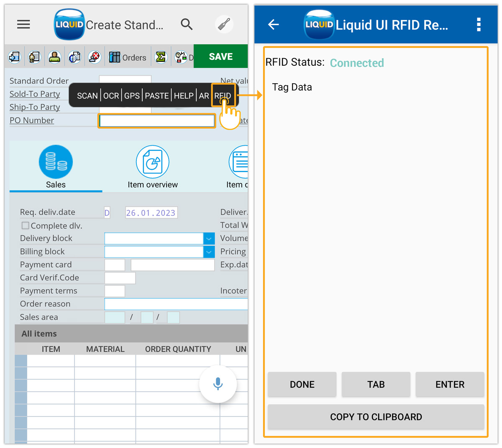Image resolution: width=502 pixels, height=448 pixels.
Task: Open the Delivery block dropdown
Action: [209, 238]
